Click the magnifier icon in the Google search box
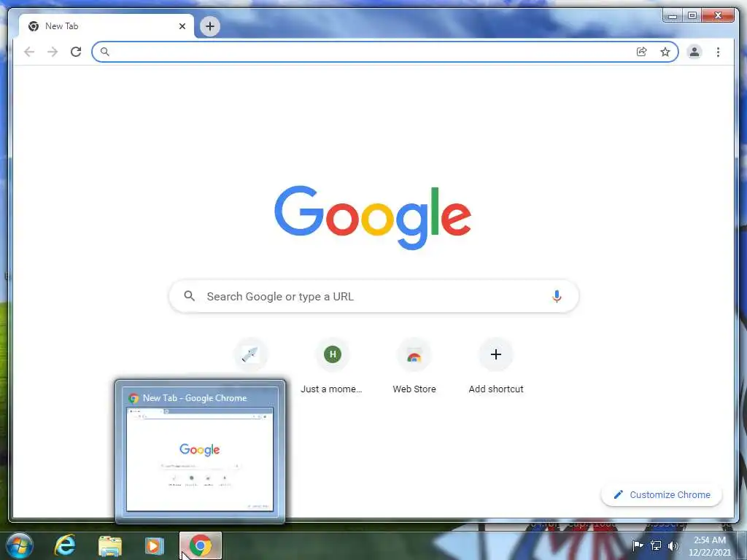The image size is (747, 560). (189, 296)
